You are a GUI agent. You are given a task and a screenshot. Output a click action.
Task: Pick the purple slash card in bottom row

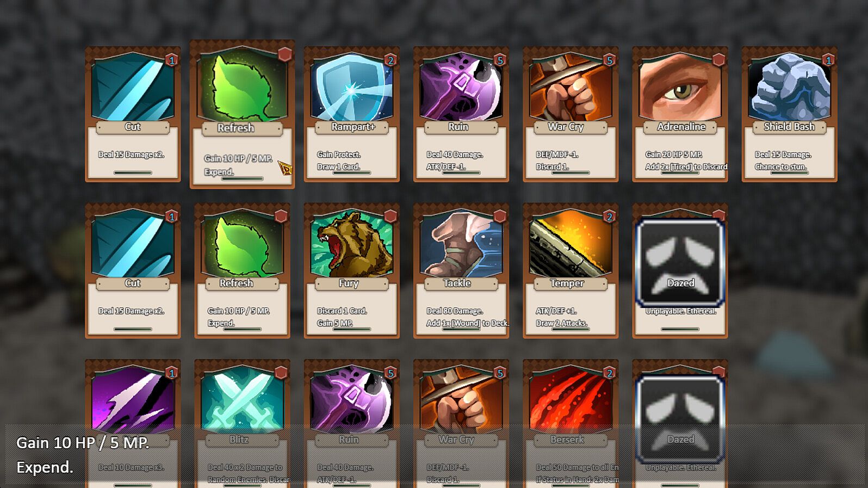[133, 424]
